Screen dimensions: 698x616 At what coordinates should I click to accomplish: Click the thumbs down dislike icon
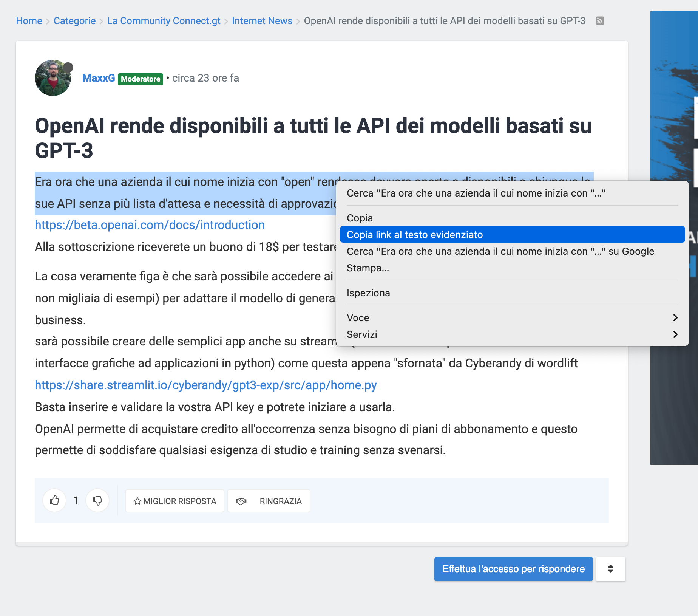pyautogui.click(x=97, y=501)
